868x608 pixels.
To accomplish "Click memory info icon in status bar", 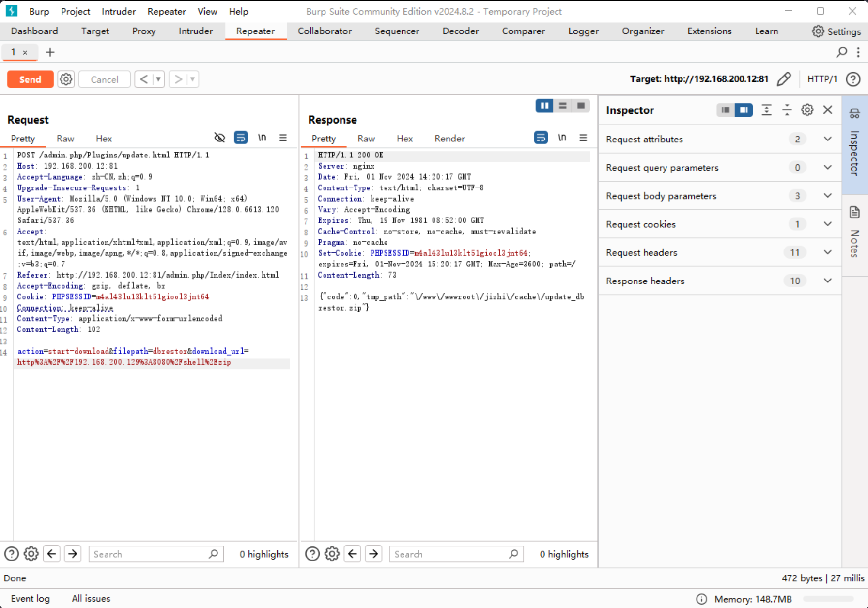I will 701,599.
